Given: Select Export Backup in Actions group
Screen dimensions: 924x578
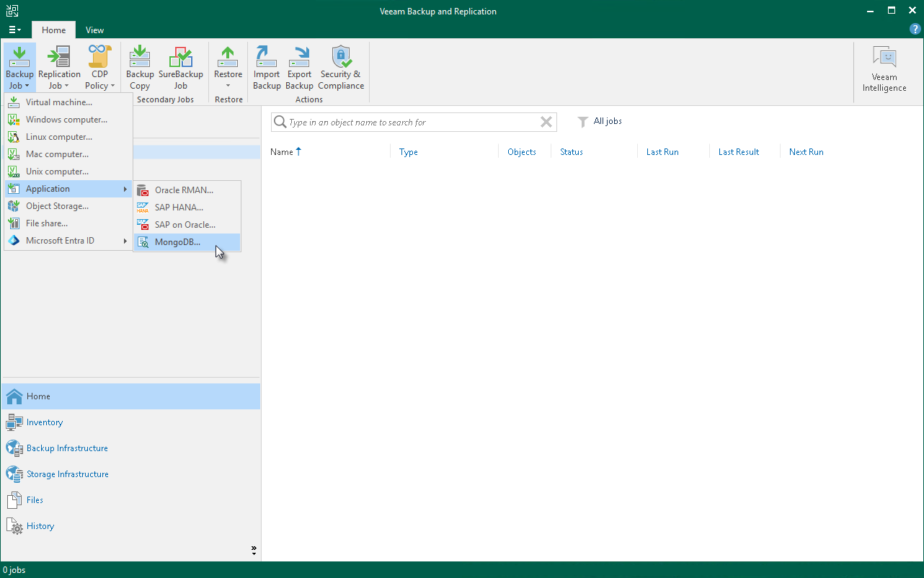Looking at the screenshot, I should click(x=299, y=68).
